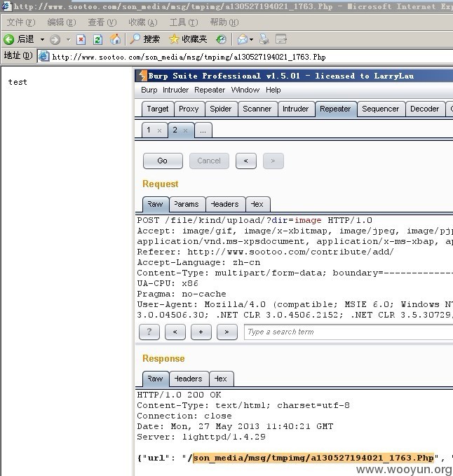Select the Repeater tool tab

335,109
